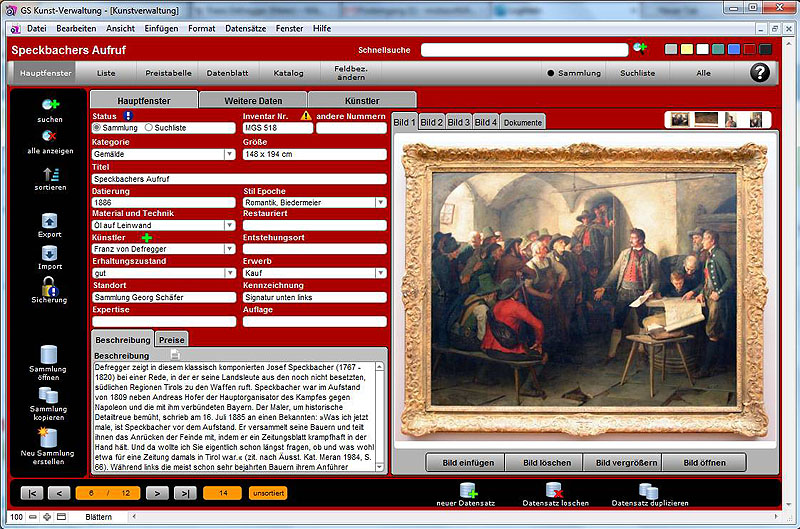Click the Sammlung öffnen database icon
Viewport: 800px width, 529px height.
[x=48, y=354]
